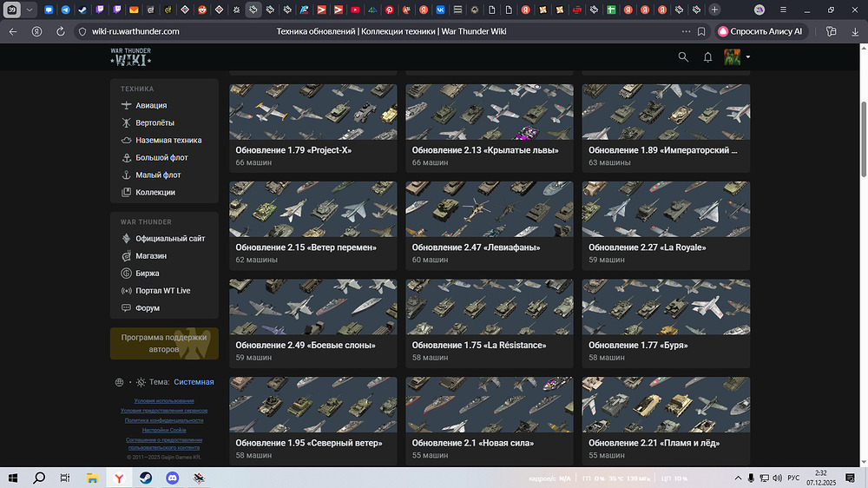This screenshot has width=868, height=488.
Task: Open Discord from the taskbar
Action: click(171, 478)
